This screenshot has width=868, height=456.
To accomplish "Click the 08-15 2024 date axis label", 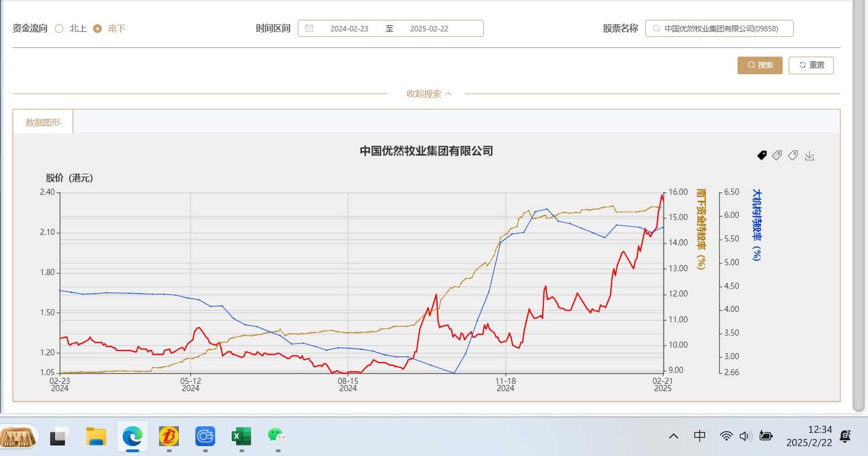I will (x=348, y=384).
